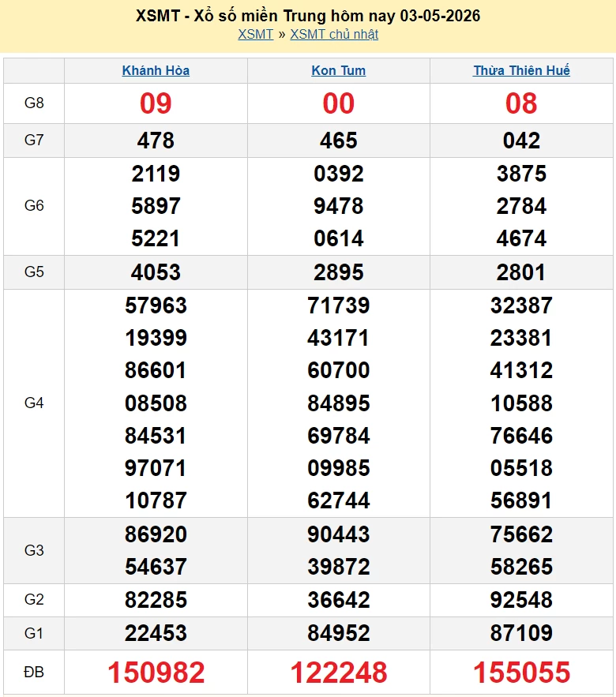The width and height of the screenshot is (616, 697).
Task: Select Kon Tum G8 number 00
Action: click(339, 103)
